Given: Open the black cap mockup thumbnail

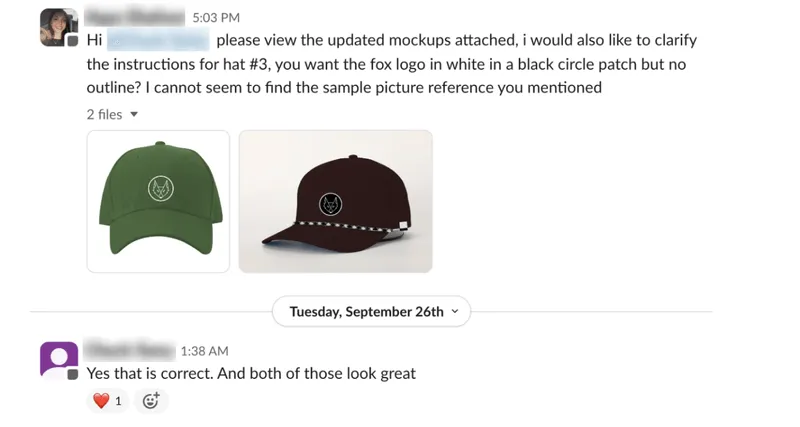Looking at the screenshot, I should click(336, 202).
